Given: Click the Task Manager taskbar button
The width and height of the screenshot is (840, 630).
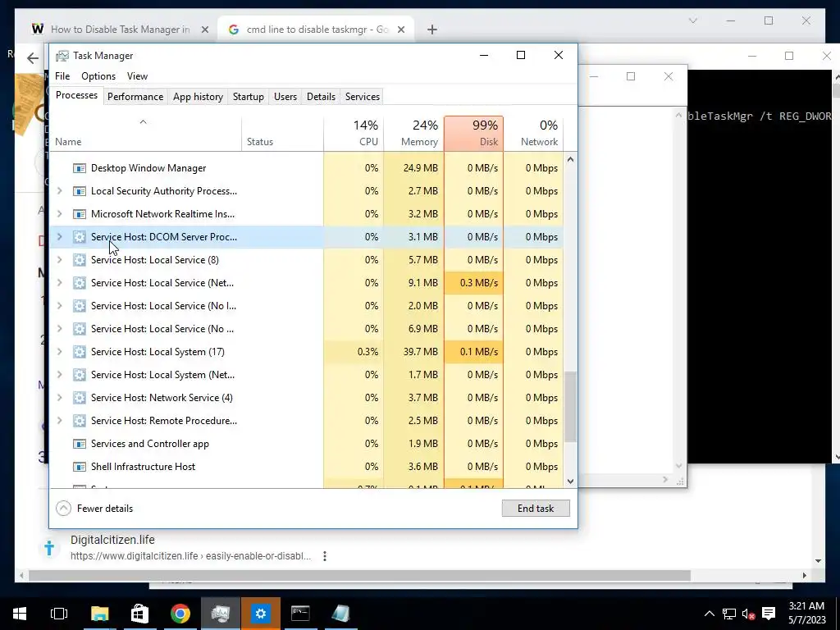Looking at the screenshot, I should coord(220,614).
